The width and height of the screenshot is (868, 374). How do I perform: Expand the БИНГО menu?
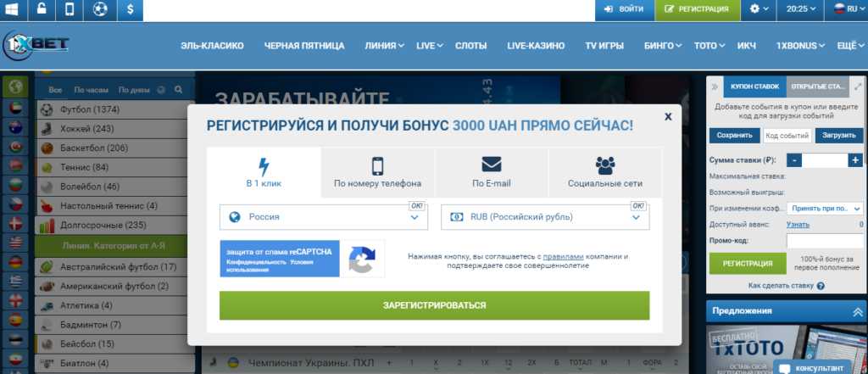[x=663, y=46]
